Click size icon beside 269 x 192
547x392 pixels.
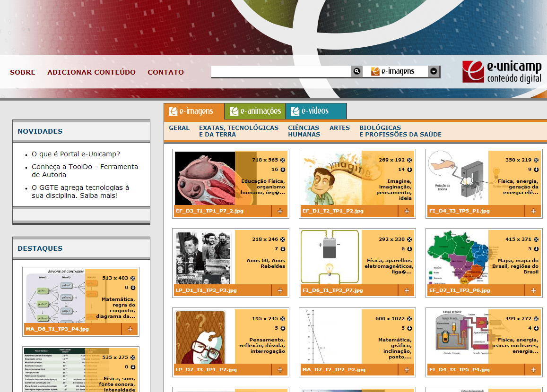tap(409, 160)
